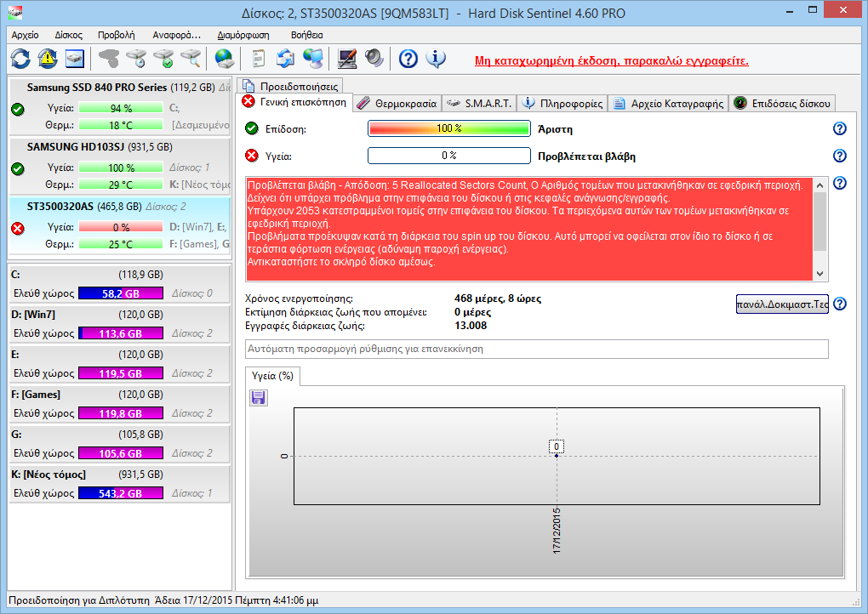
Task: Select the Γενική επισκόπηση tab
Action: point(295,102)
